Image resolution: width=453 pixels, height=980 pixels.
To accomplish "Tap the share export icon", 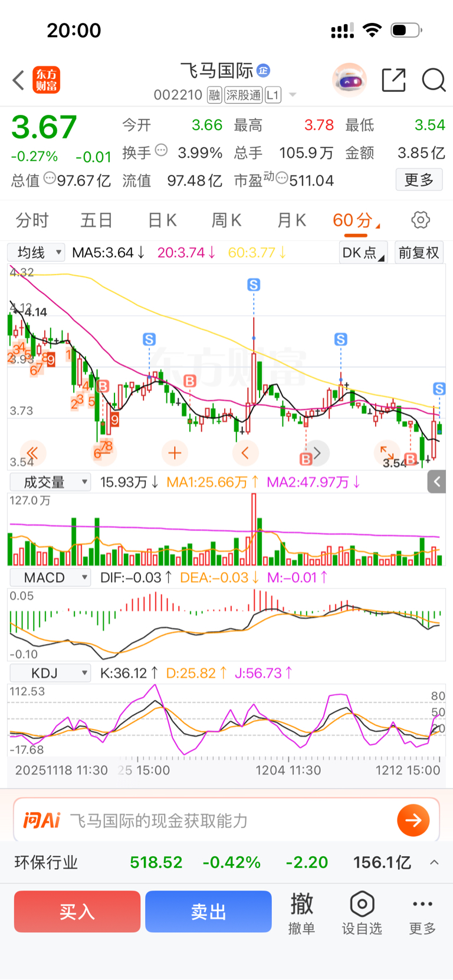I will point(393,80).
